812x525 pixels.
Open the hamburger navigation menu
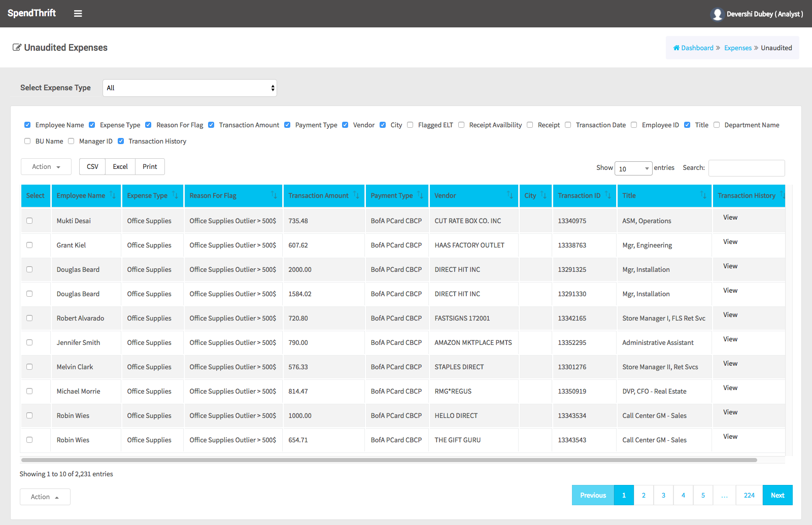pyautogui.click(x=78, y=14)
